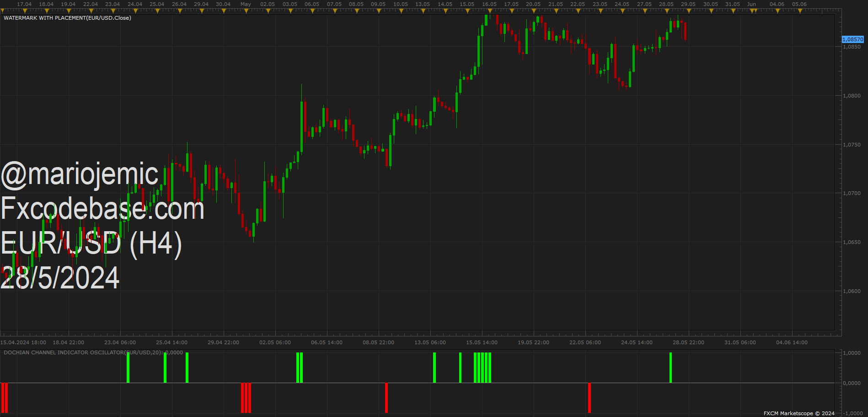Click the current price tag 1,08570
The height and width of the screenshot is (417, 868).
853,39
